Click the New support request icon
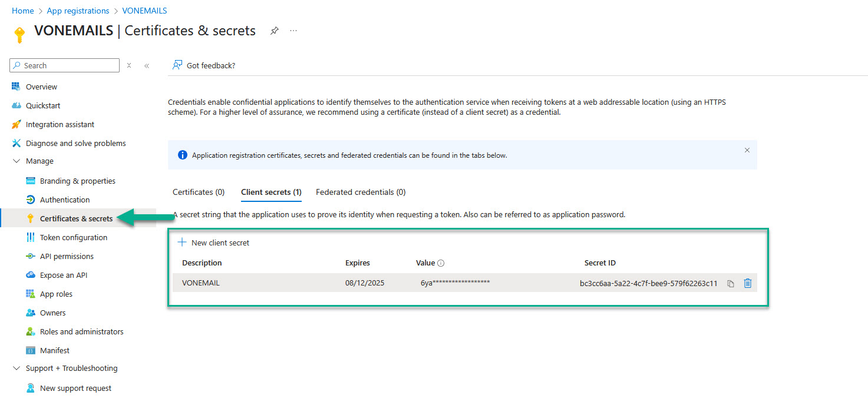Screen dimensions: 868x405 pyautogui.click(x=31, y=388)
